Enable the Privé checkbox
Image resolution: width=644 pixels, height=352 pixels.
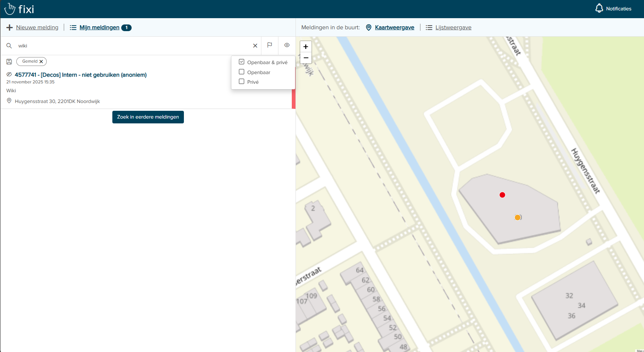pos(242,82)
